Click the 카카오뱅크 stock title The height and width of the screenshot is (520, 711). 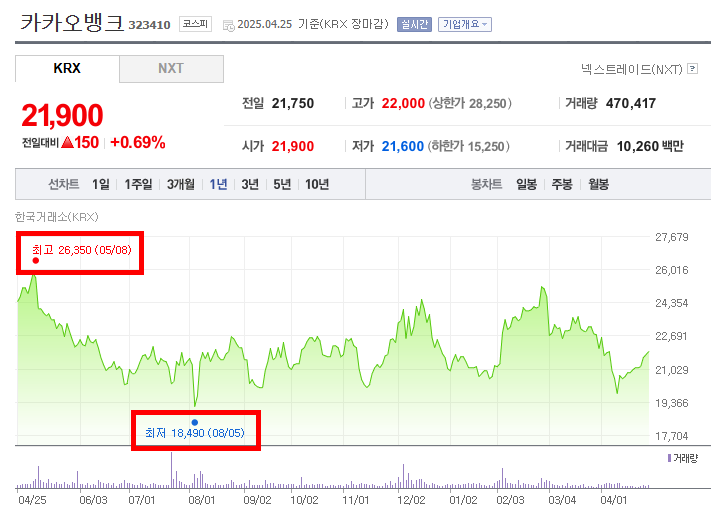click(72, 22)
